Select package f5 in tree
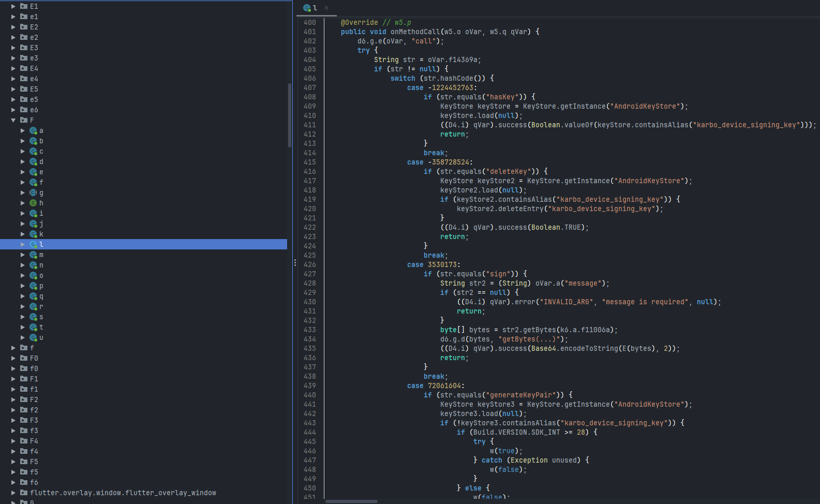The image size is (820, 504). click(34, 472)
